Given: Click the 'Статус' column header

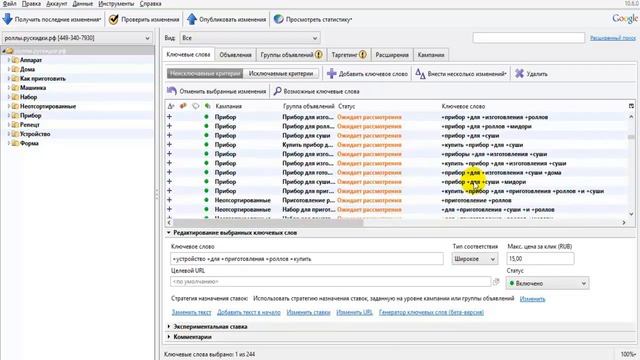Looking at the screenshot, I should tap(347, 106).
